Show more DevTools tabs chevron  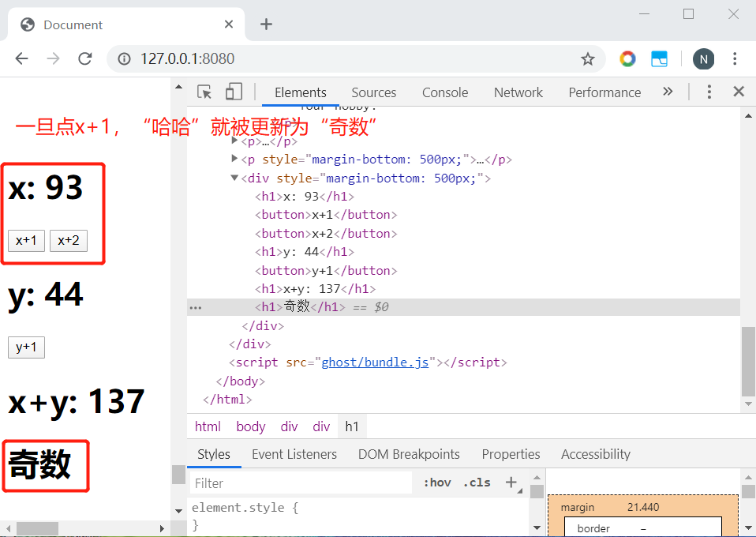pyautogui.click(x=668, y=92)
